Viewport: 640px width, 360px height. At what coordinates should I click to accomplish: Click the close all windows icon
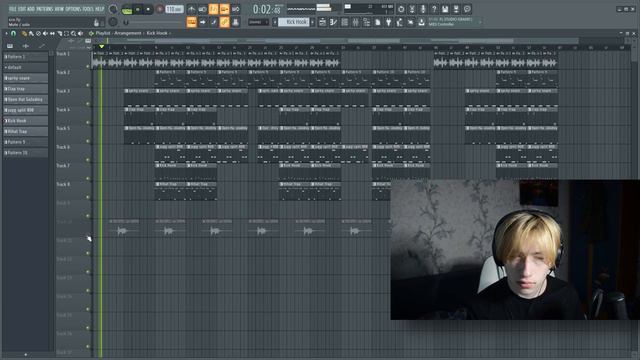410,22
